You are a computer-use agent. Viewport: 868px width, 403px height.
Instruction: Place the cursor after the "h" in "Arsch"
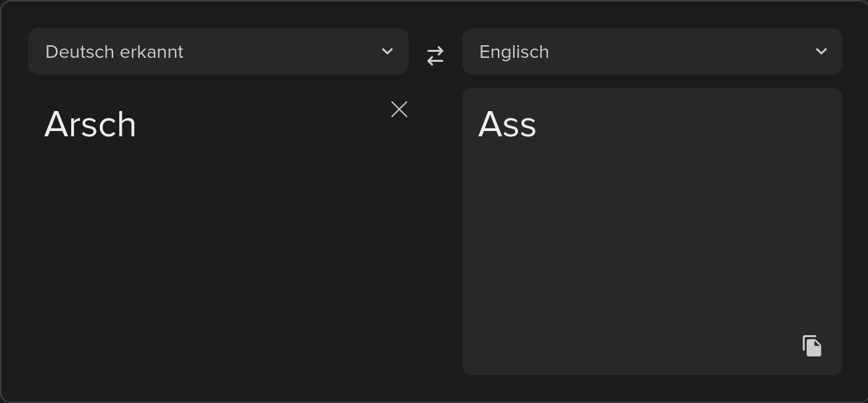pos(138,124)
